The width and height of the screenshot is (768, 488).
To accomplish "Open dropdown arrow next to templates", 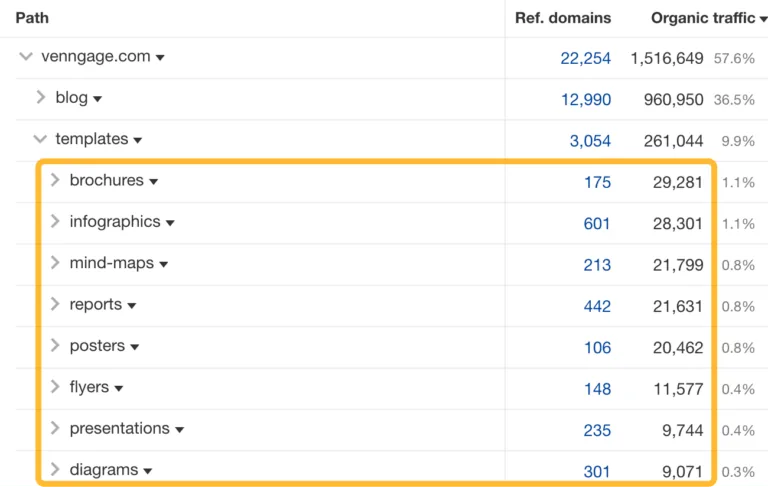I will [x=138, y=141].
